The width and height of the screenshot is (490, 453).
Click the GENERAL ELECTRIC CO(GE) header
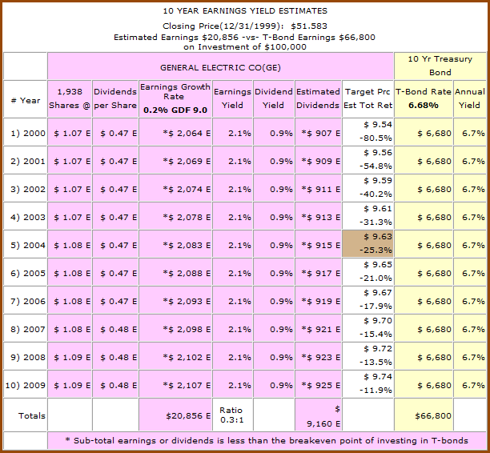[x=220, y=68]
